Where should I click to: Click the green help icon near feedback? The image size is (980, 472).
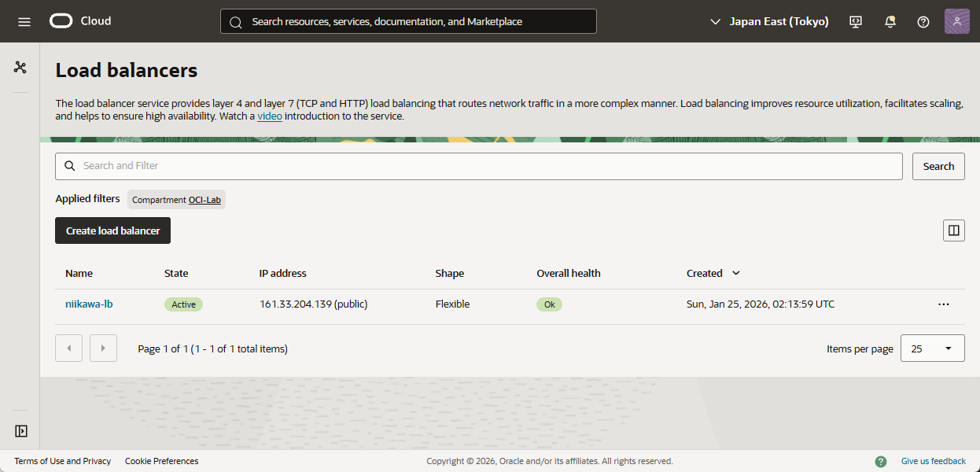[x=881, y=461]
